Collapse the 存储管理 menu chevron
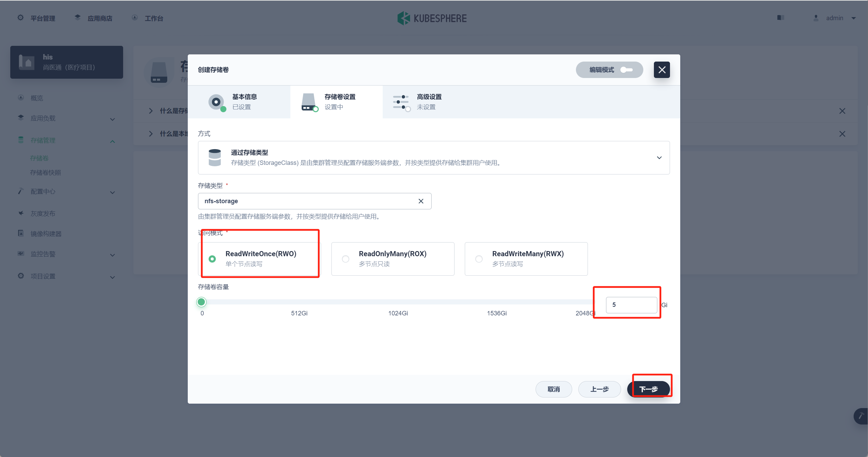 pyautogui.click(x=113, y=142)
